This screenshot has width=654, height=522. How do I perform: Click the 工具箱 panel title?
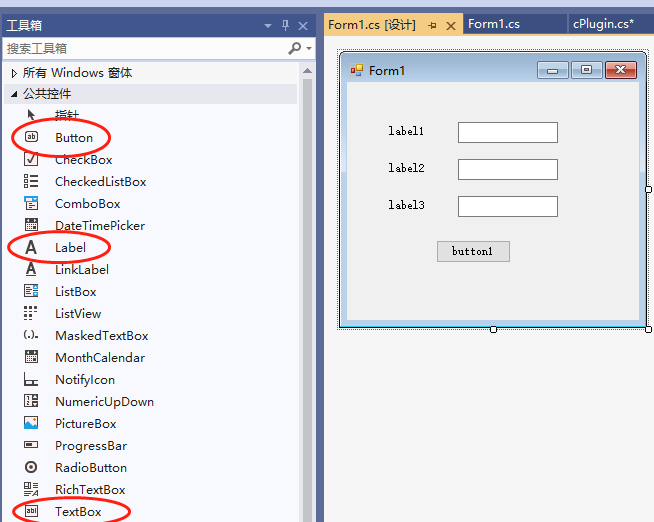(24, 25)
